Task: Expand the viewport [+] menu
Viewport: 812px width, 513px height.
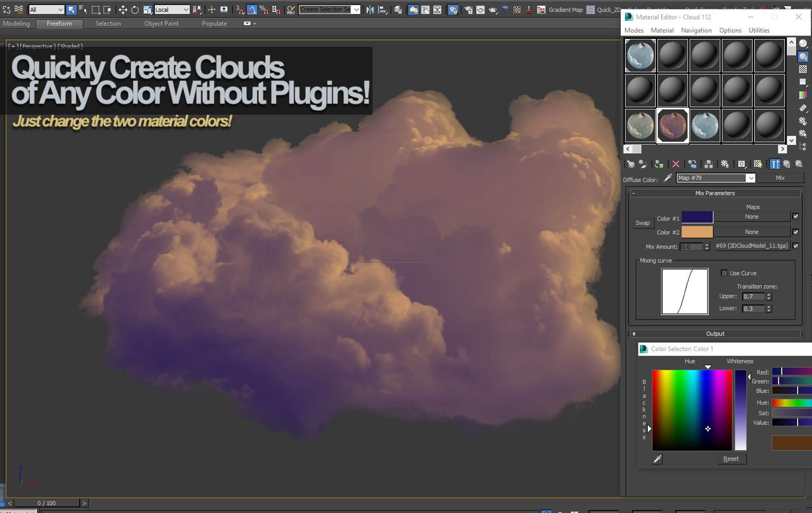Action: 13,46
